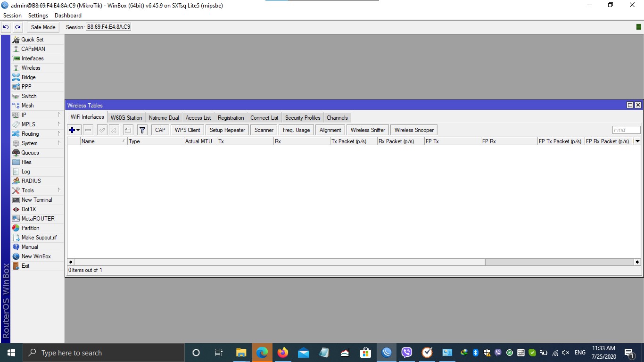
Task: Open the Partition menu
Action: (x=38, y=228)
